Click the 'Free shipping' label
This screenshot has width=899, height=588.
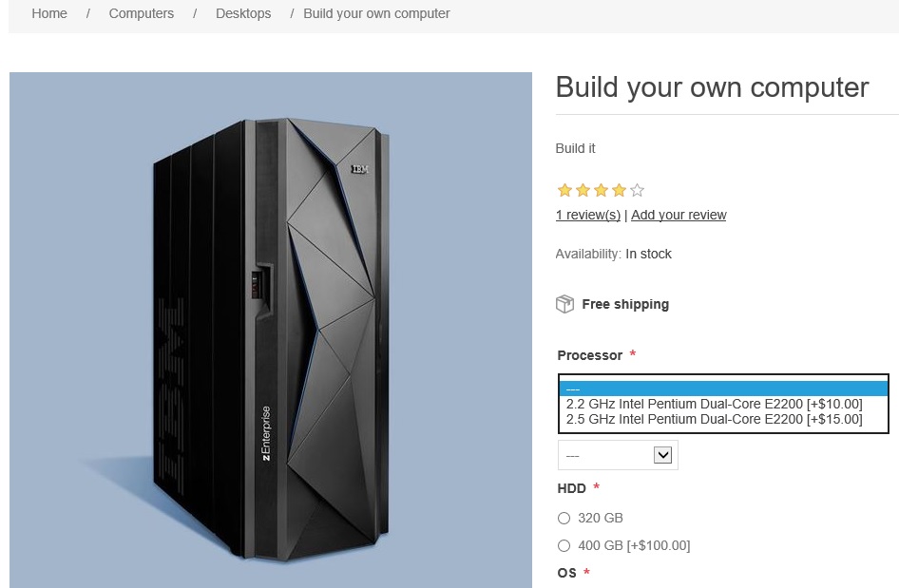pos(625,304)
